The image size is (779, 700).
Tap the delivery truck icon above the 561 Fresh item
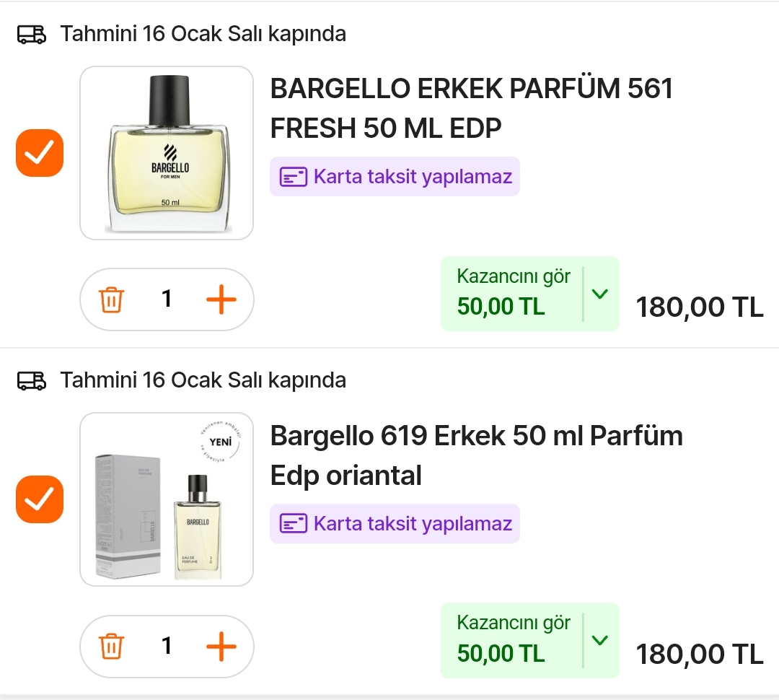point(32,34)
